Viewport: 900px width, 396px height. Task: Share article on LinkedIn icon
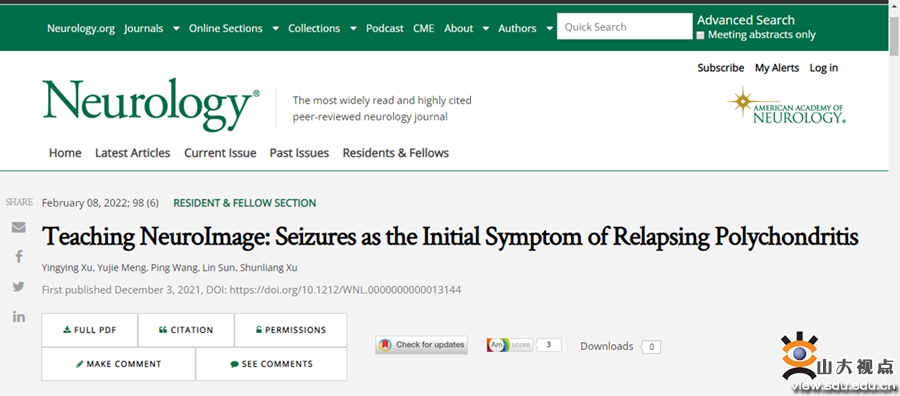tap(18, 316)
